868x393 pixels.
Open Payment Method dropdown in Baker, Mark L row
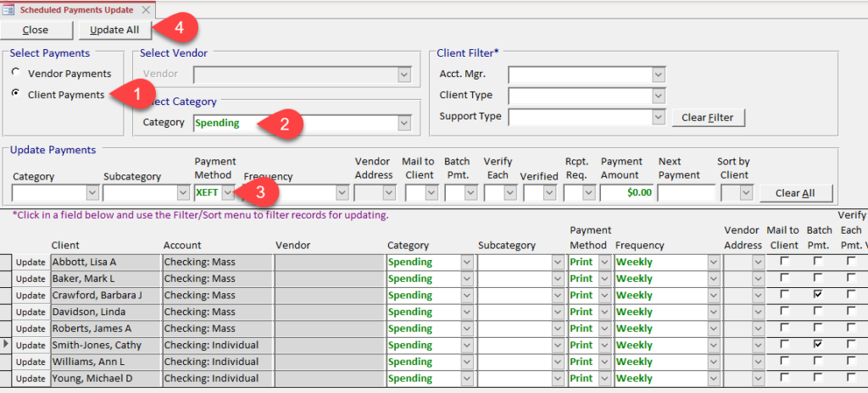[x=605, y=279]
